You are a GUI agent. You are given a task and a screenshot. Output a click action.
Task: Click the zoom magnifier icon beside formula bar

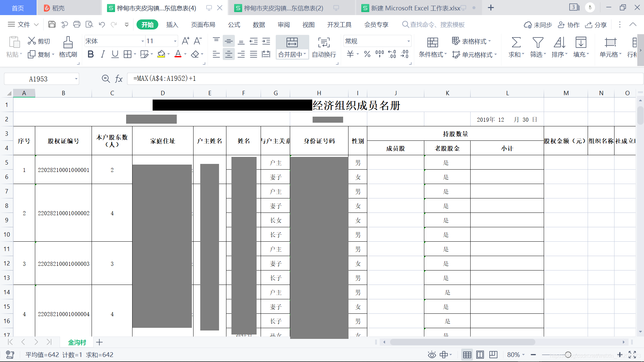(106, 79)
